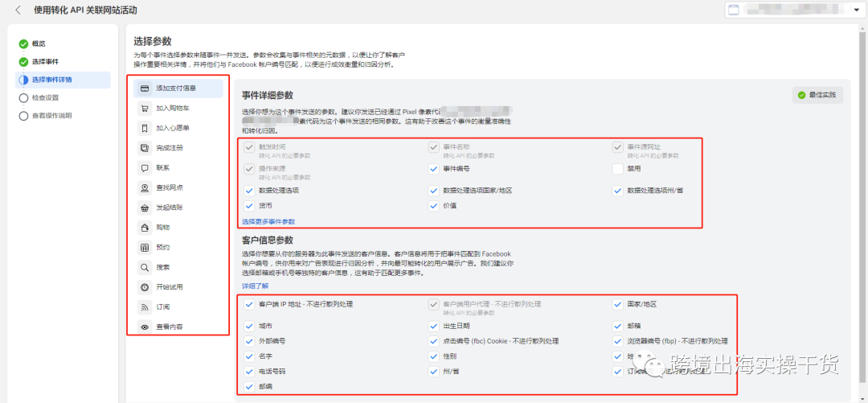Click the greyed 客户端用户代理 required checkbox
Screen dimensions: 868x403
click(433, 304)
